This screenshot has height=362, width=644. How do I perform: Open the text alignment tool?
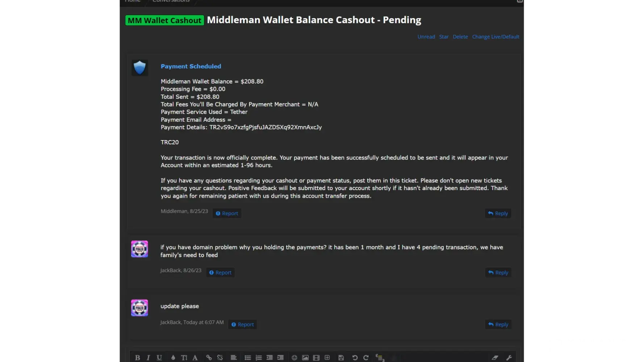(x=234, y=358)
